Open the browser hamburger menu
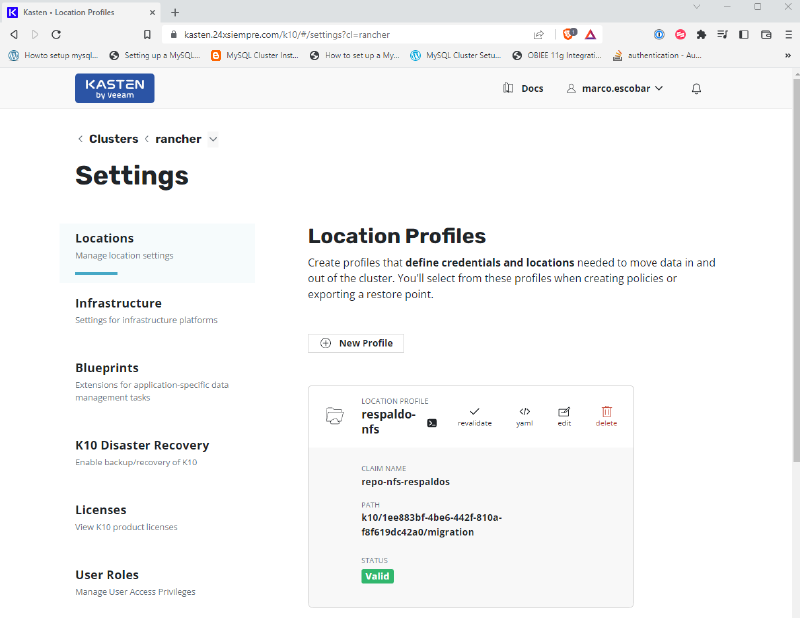Image resolution: width=800 pixels, height=618 pixels. [x=788, y=34]
